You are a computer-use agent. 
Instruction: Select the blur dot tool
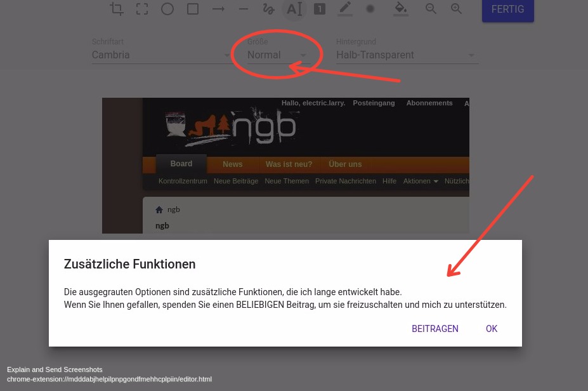coord(370,9)
